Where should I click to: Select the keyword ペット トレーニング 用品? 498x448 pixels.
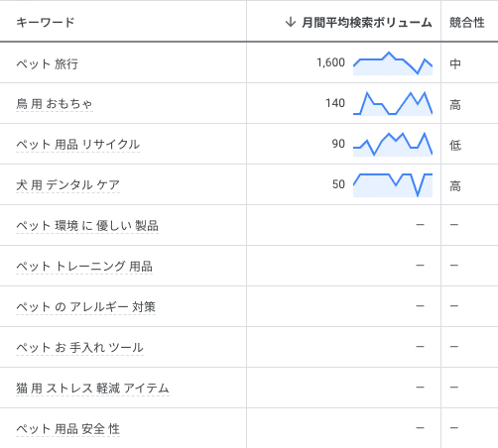coord(84,267)
